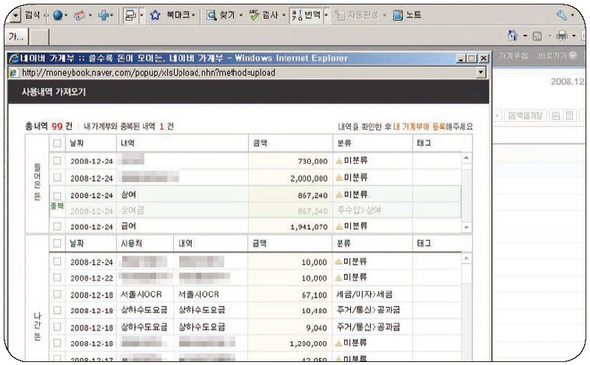Click the 비로가기 arrow icon in background page

(573, 56)
